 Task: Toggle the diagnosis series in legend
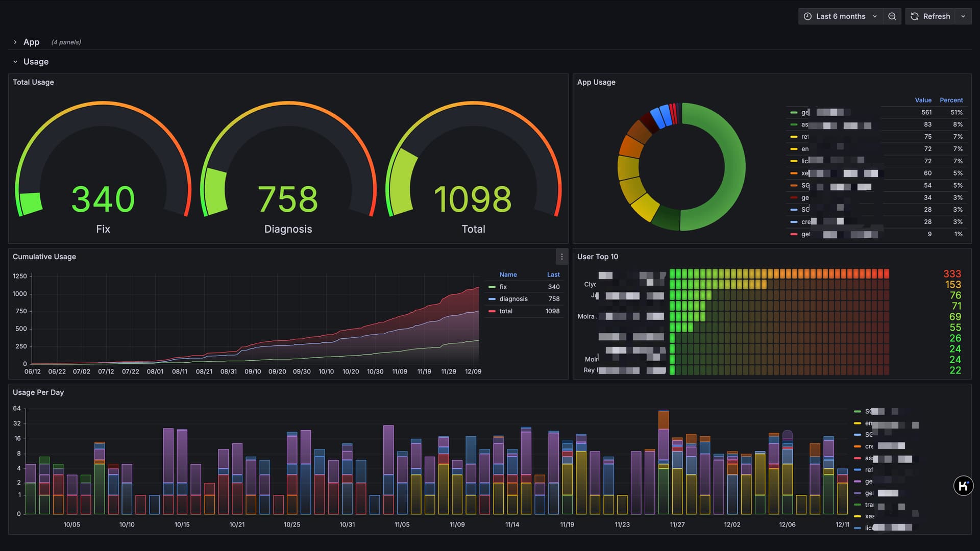[x=513, y=299]
